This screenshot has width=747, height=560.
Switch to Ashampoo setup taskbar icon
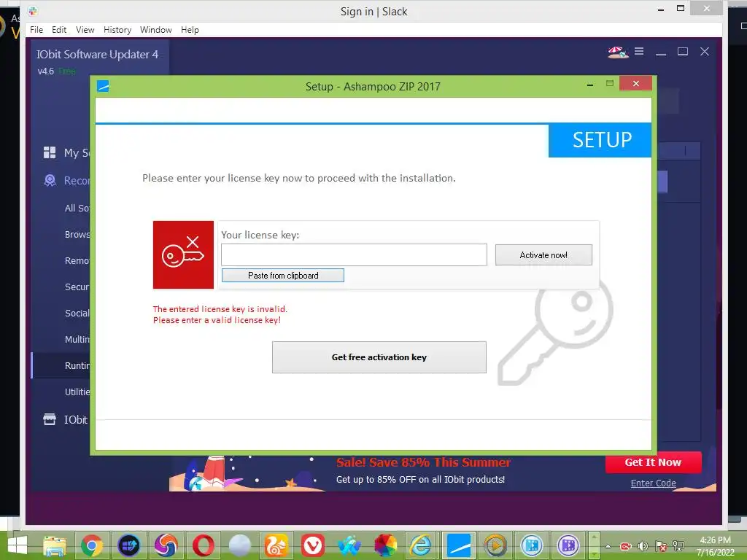[x=459, y=545]
